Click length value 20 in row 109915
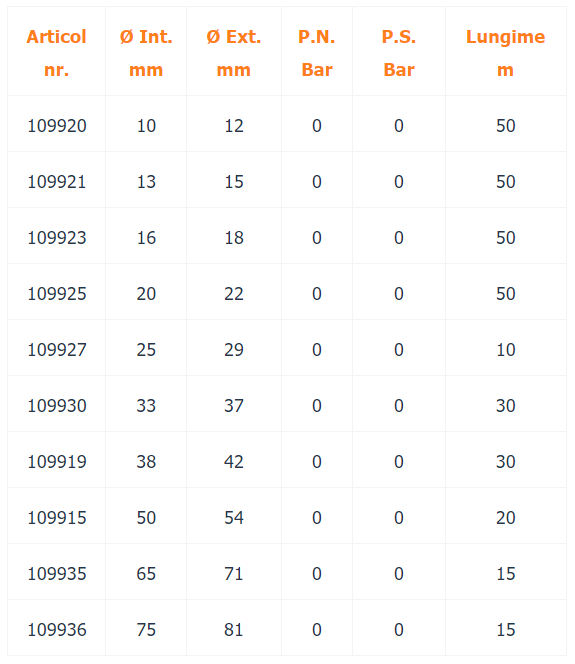The width and height of the screenshot is (575, 664). tap(506, 517)
